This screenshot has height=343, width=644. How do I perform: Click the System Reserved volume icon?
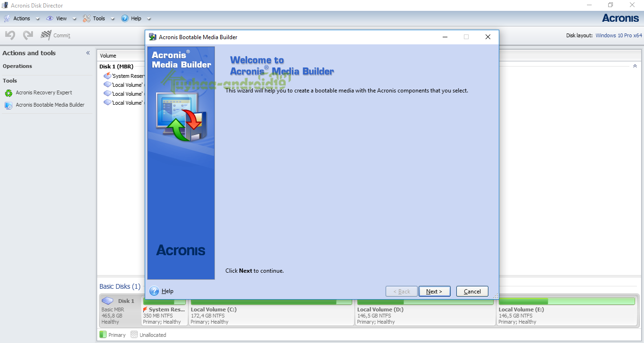click(107, 75)
